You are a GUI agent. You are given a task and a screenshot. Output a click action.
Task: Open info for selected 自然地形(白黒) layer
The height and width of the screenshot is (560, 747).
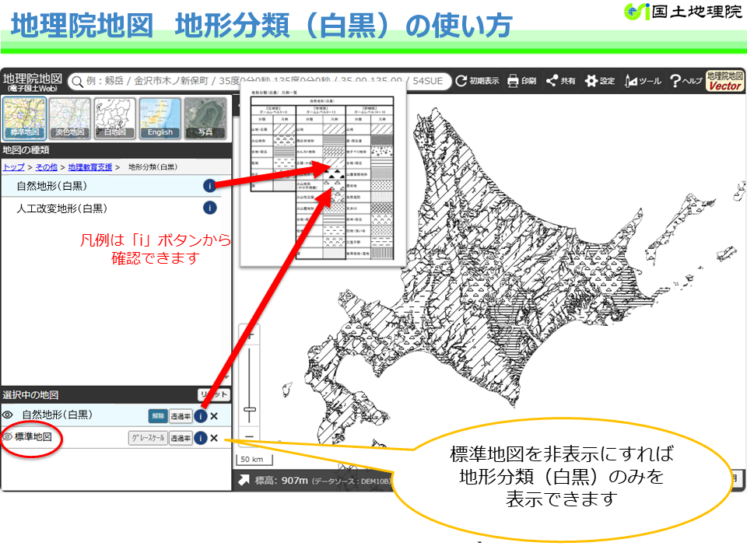[x=201, y=415]
